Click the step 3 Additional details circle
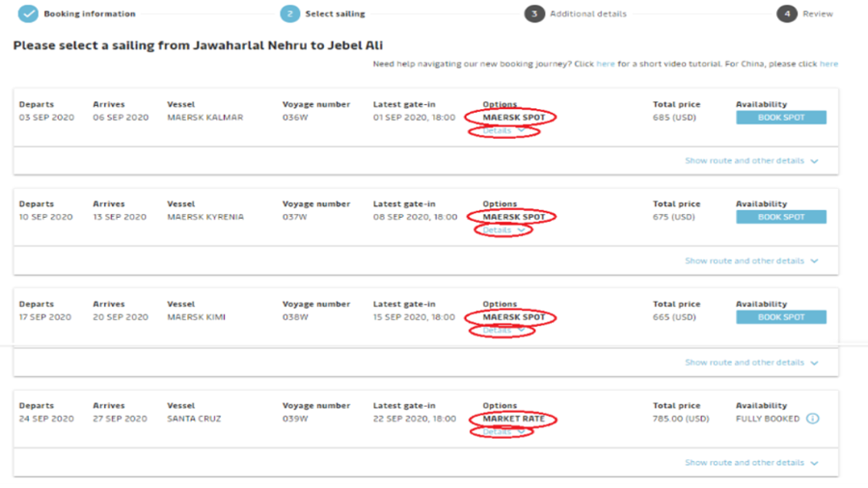The width and height of the screenshot is (868, 488). (534, 14)
